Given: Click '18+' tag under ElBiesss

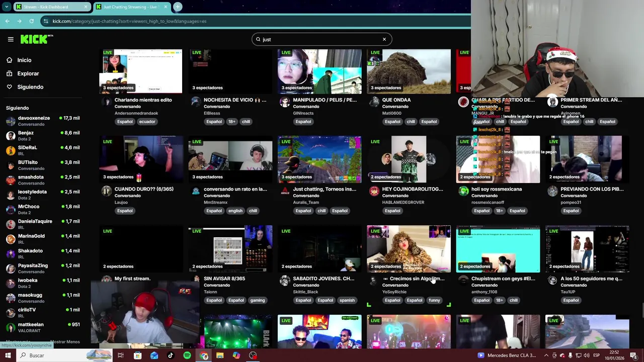Looking at the screenshot, I should [x=231, y=122].
